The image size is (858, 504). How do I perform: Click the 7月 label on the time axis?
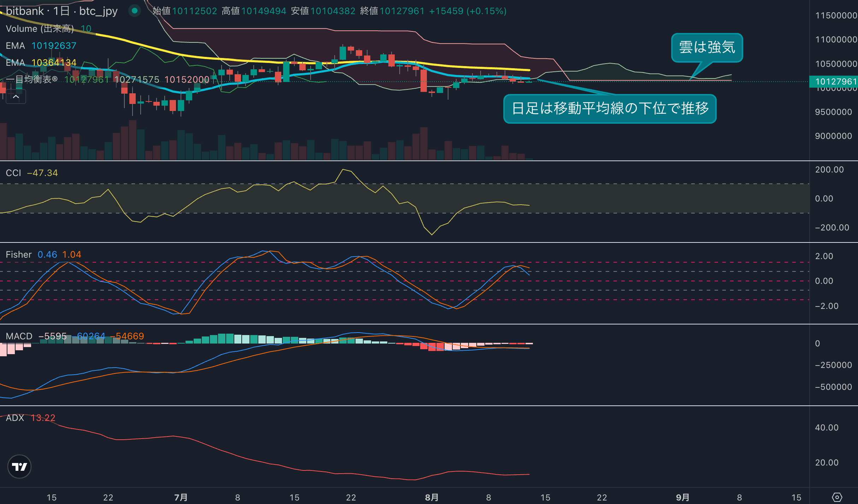[x=181, y=498]
